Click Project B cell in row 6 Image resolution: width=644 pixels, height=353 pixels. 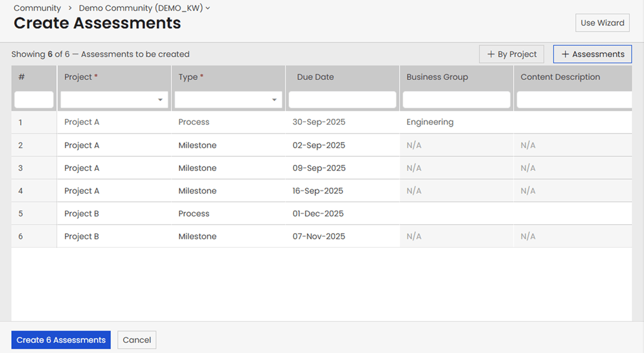click(x=82, y=237)
